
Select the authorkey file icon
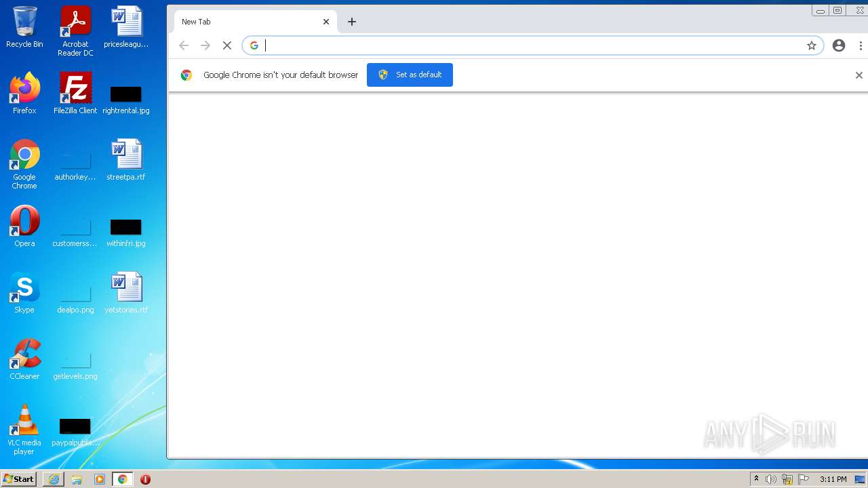pyautogui.click(x=75, y=166)
